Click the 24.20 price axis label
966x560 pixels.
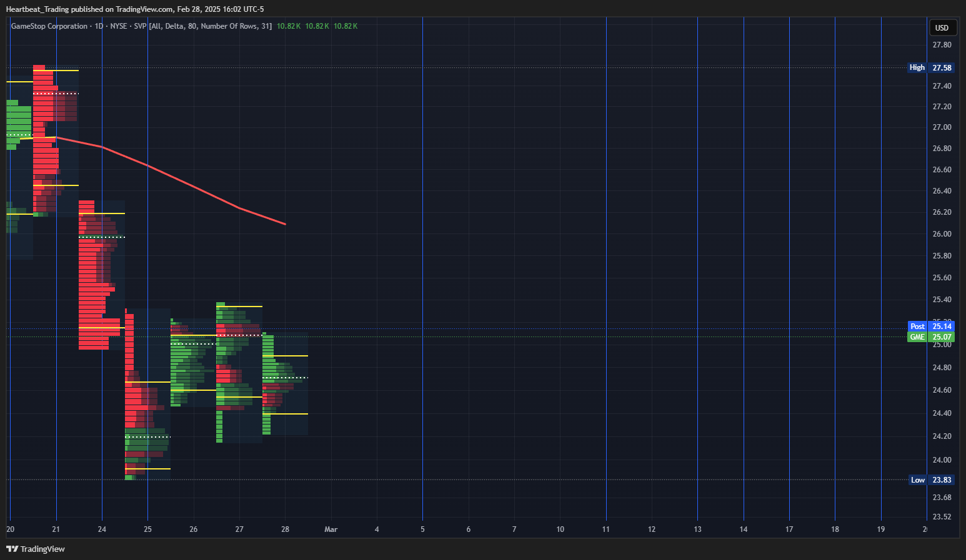click(x=942, y=436)
